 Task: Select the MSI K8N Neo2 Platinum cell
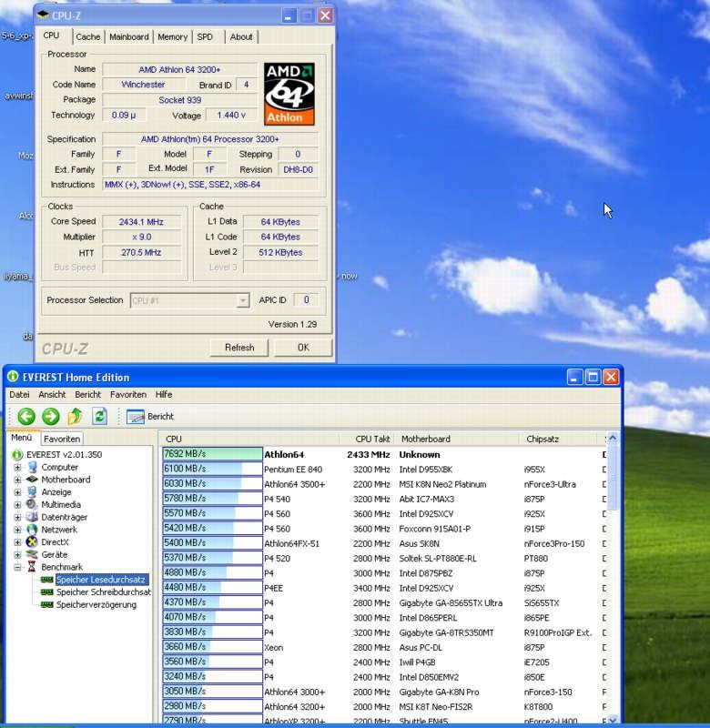click(442, 484)
